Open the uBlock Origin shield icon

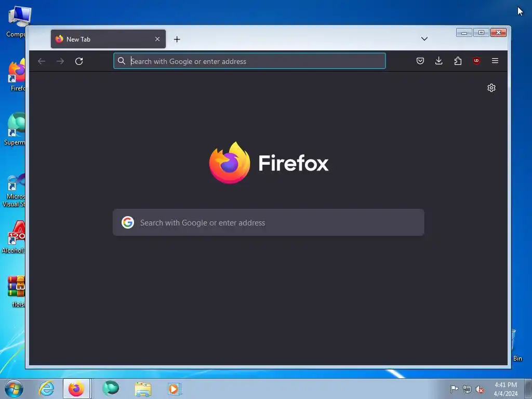pyautogui.click(x=476, y=61)
